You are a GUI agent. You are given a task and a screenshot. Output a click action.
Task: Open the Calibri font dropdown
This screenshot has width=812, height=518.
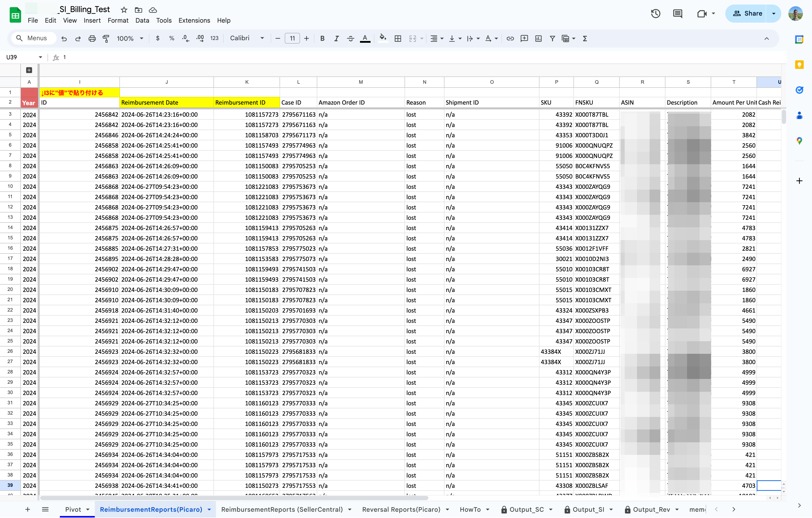click(x=247, y=38)
